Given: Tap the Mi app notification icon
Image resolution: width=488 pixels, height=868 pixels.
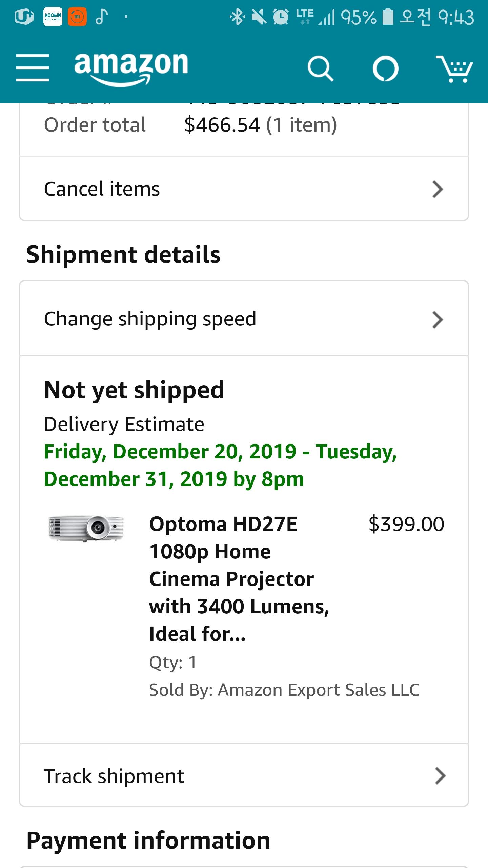Looking at the screenshot, I should [77, 17].
